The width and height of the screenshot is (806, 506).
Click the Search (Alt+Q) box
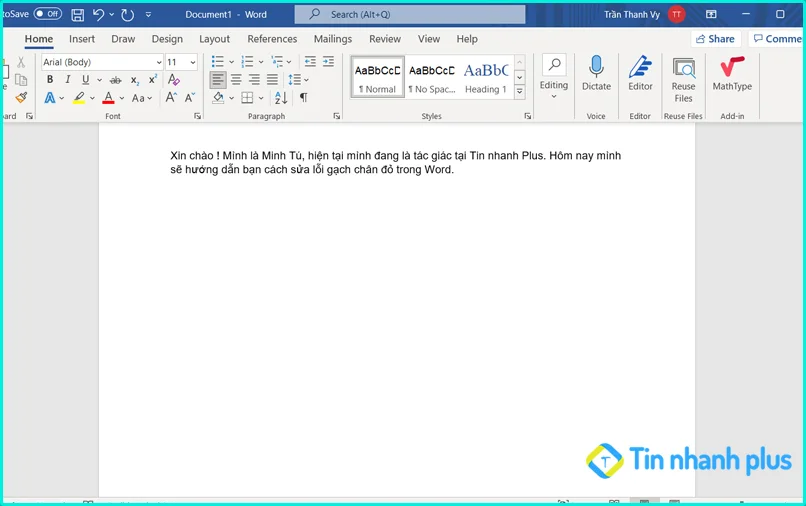coord(410,14)
